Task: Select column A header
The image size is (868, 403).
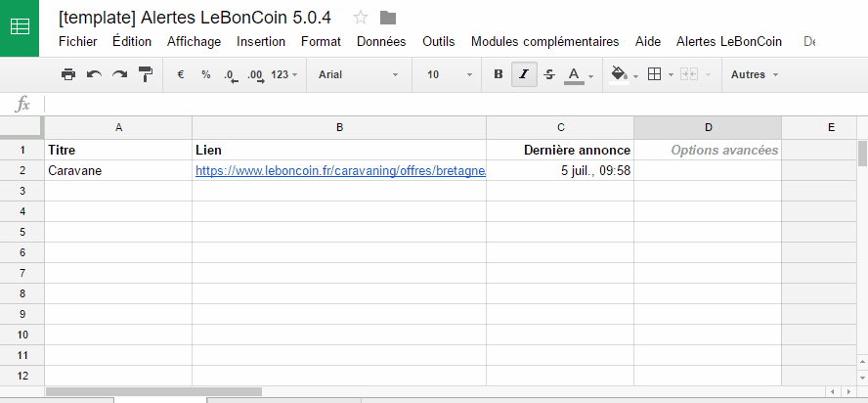Action: click(118, 127)
